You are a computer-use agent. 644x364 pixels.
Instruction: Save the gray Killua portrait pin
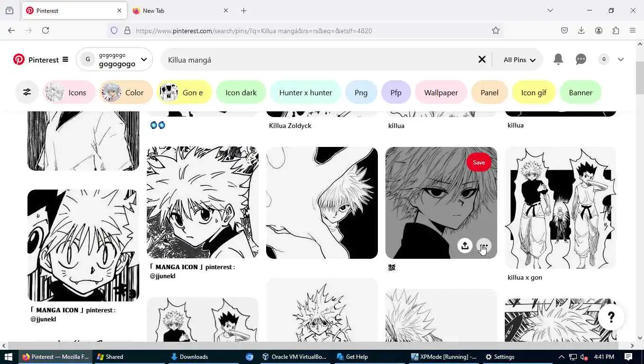pyautogui.click(x=479, y=163)
